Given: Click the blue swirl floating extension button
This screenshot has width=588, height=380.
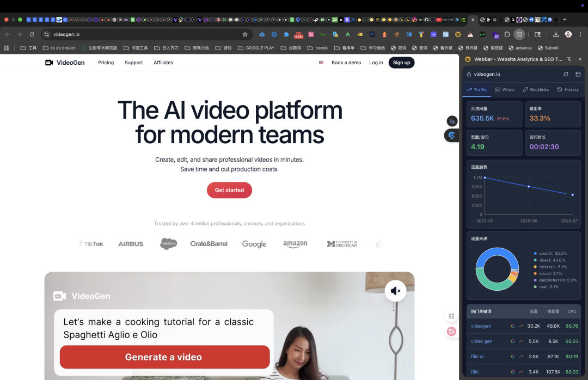Looking at the screenshot, I should (x=451, y=136).
